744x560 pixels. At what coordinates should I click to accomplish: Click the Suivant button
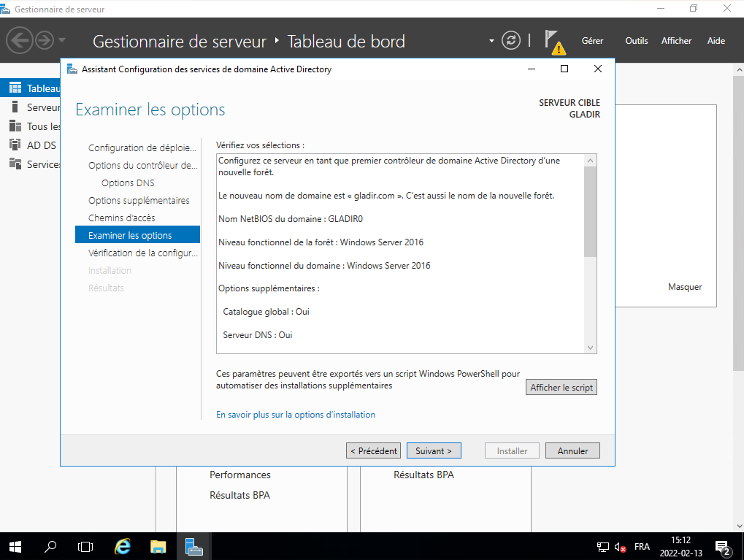pos(434,451)
